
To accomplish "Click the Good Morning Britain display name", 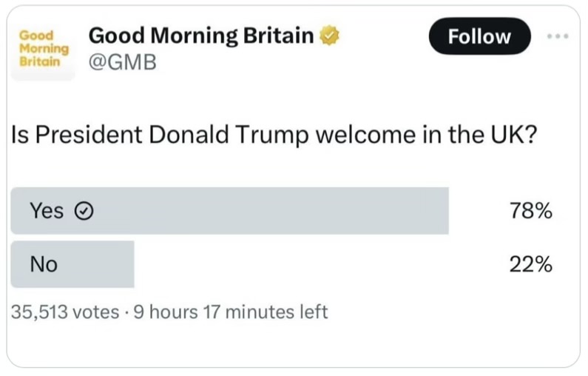I will coord(201,36).
